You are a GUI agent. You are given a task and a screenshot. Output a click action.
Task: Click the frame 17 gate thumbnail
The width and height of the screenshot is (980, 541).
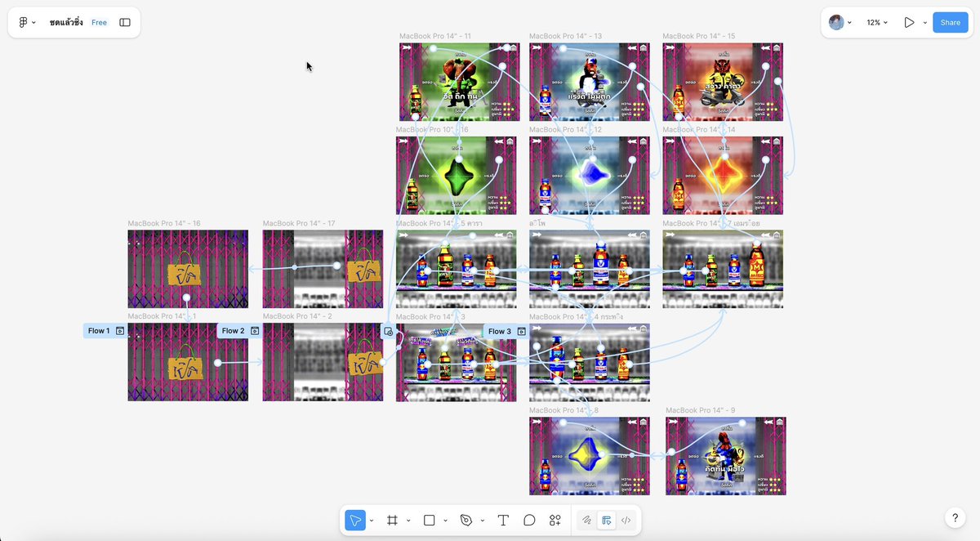[323, 269]
